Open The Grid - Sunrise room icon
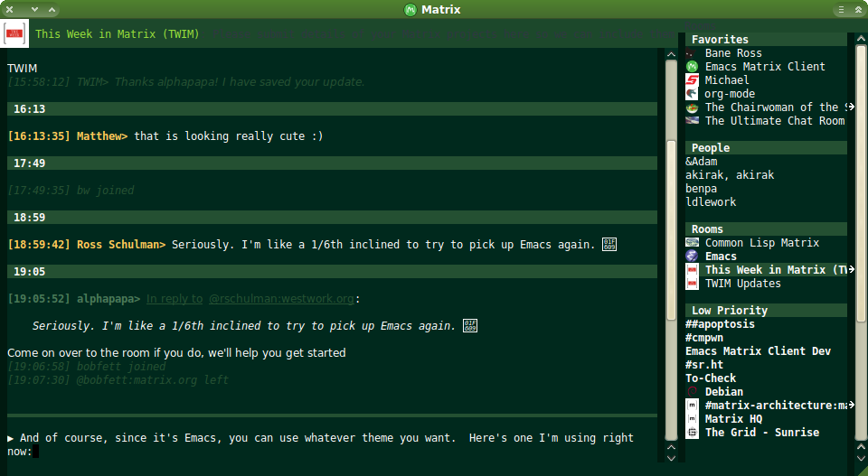Image resolution: width=868 pixels, height=476 pixels. [x=692, y=433]
